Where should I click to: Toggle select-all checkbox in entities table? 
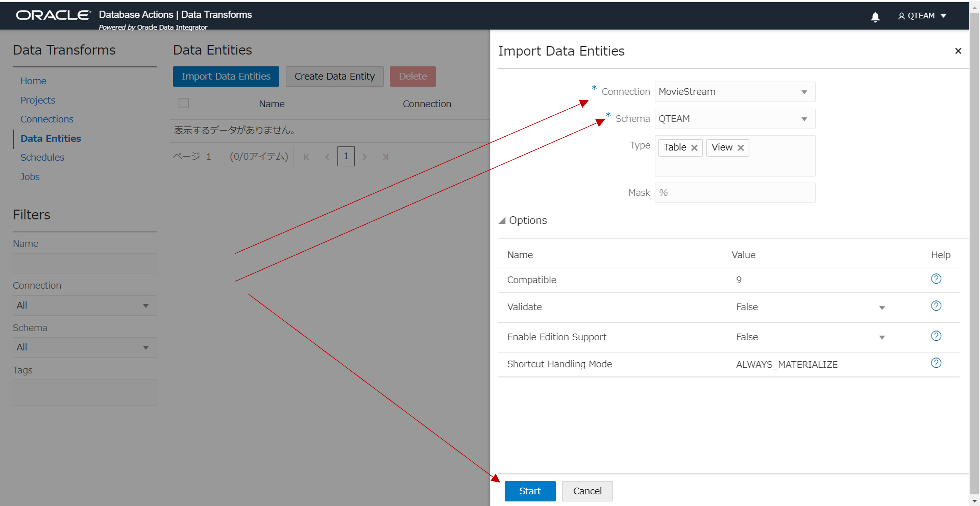point(184,103)
